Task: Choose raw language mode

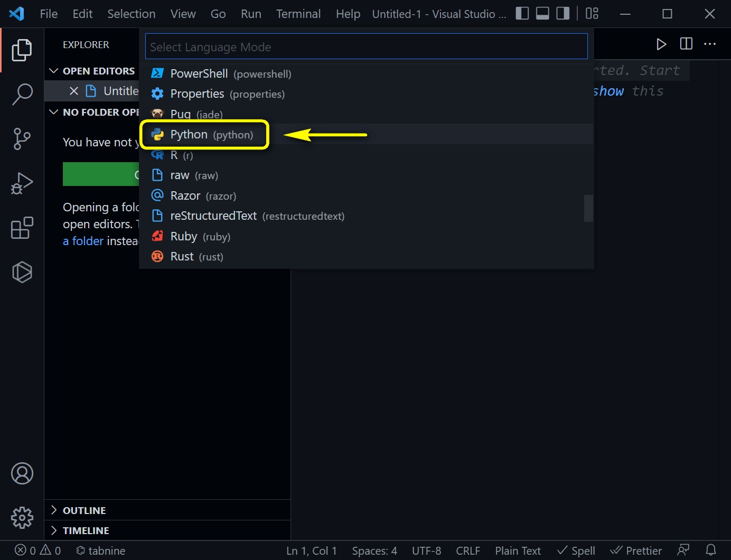Action: pyautogui.click(x=367, y=175)
